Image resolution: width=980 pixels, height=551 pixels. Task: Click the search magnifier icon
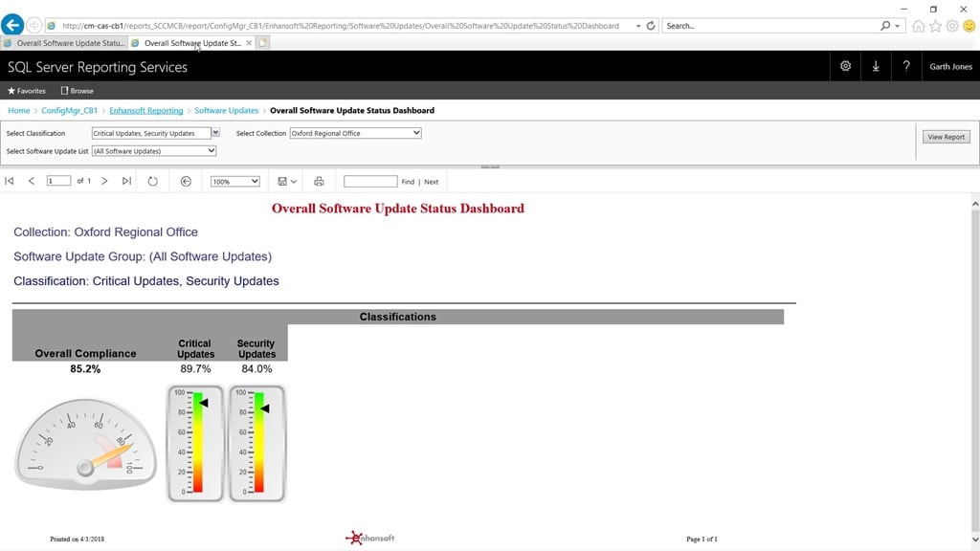[885, 26]
